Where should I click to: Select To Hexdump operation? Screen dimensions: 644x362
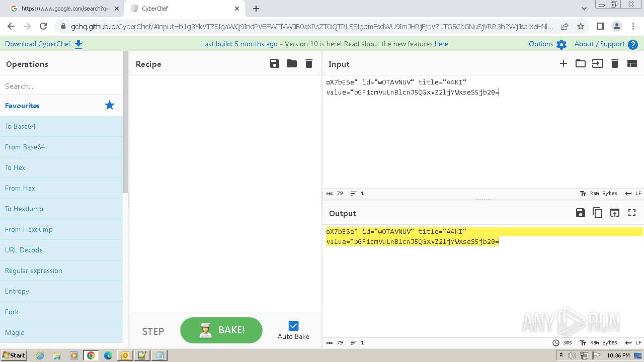point(61,209)
